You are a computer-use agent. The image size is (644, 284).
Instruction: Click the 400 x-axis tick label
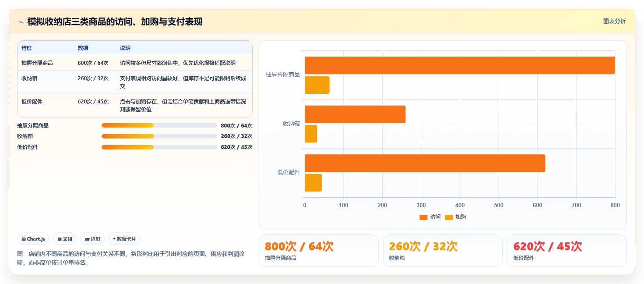(460, 205)
